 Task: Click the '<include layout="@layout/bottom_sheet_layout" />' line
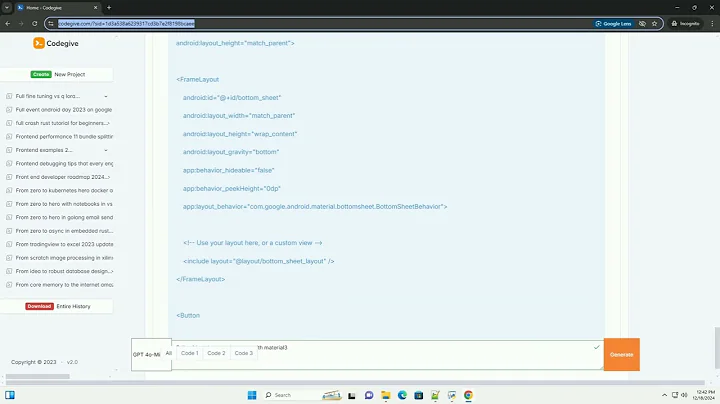pos(259,261)
